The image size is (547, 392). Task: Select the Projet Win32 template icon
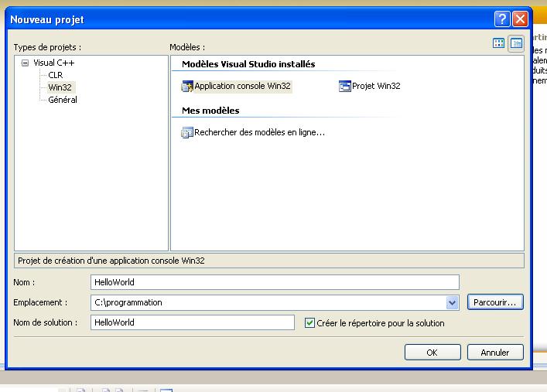(345, 87)
